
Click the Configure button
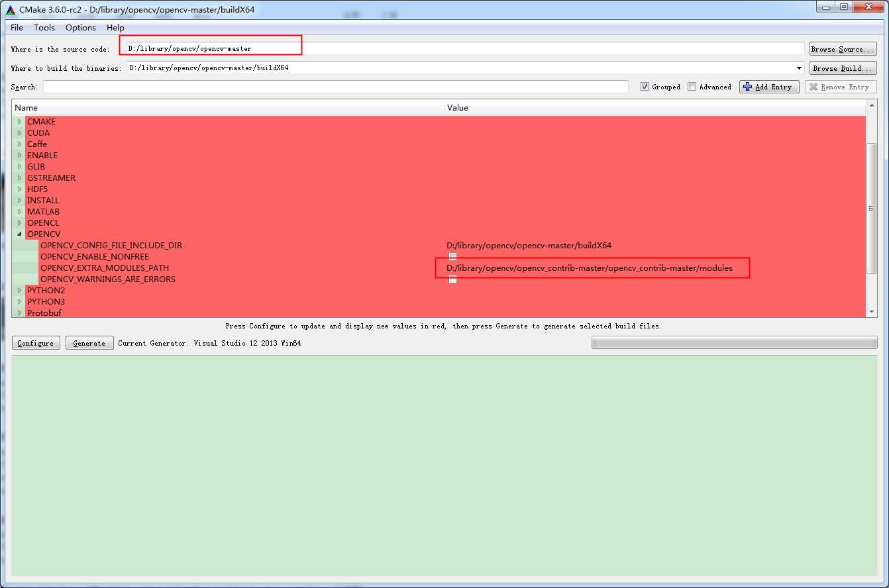[x=36, y=343]
